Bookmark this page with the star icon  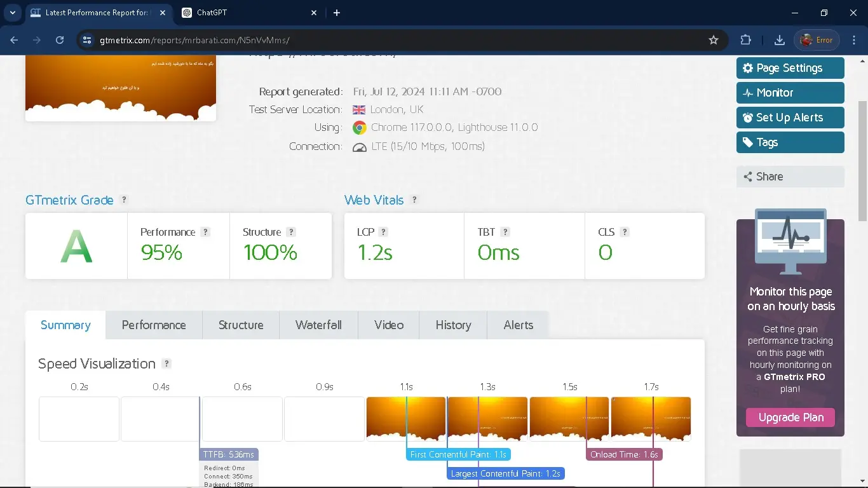click(x=714, y=40)
